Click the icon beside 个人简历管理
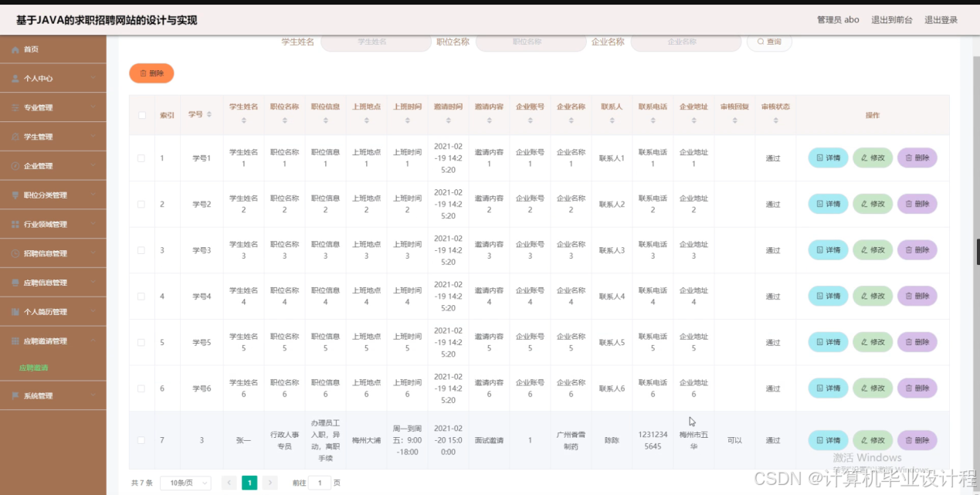Viewport: 980px width, 495px height. pyautogui.click(x=15, y=312)
